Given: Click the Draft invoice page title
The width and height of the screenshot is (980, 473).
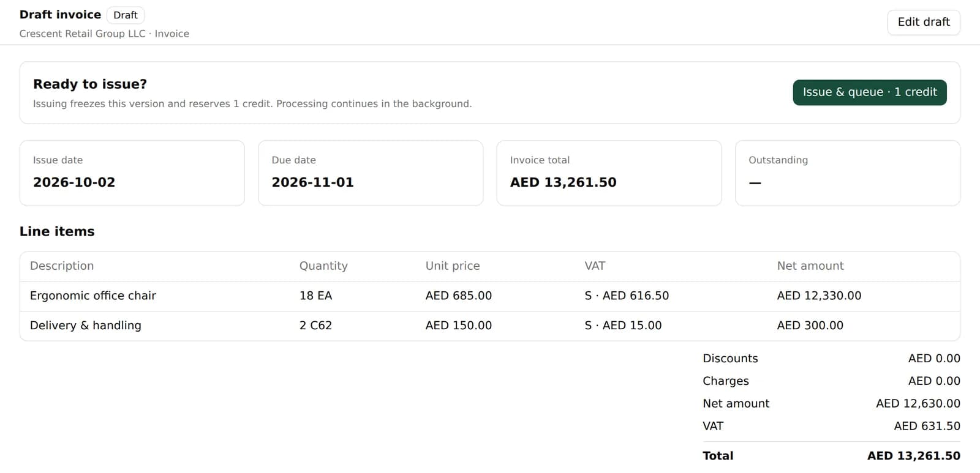Looking at the screenshot, I should tap(60, 15).
